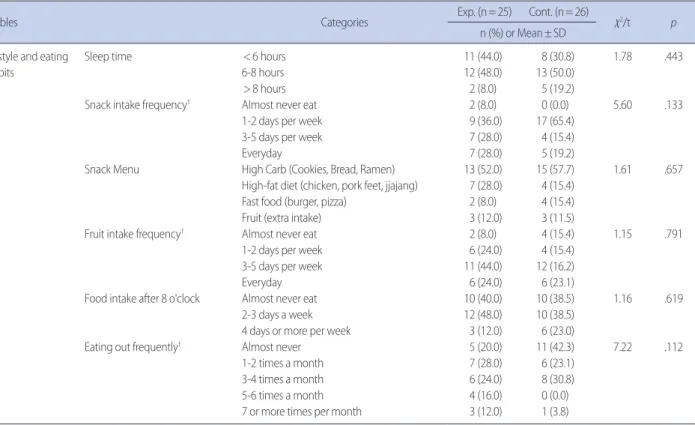
Task: Click the "2-3 days a week" category
Action: (x=277, y=315)
